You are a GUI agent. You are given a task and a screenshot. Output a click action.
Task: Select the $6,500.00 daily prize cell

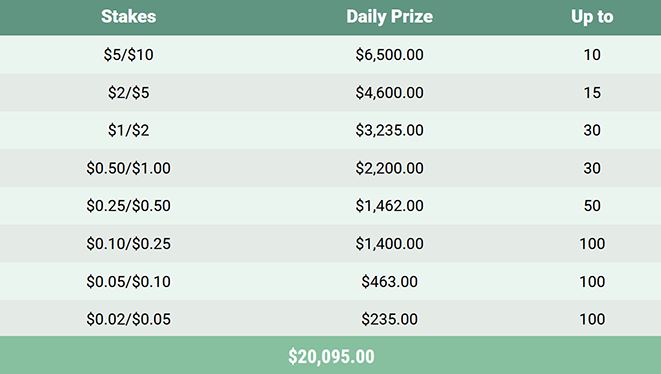390,54
